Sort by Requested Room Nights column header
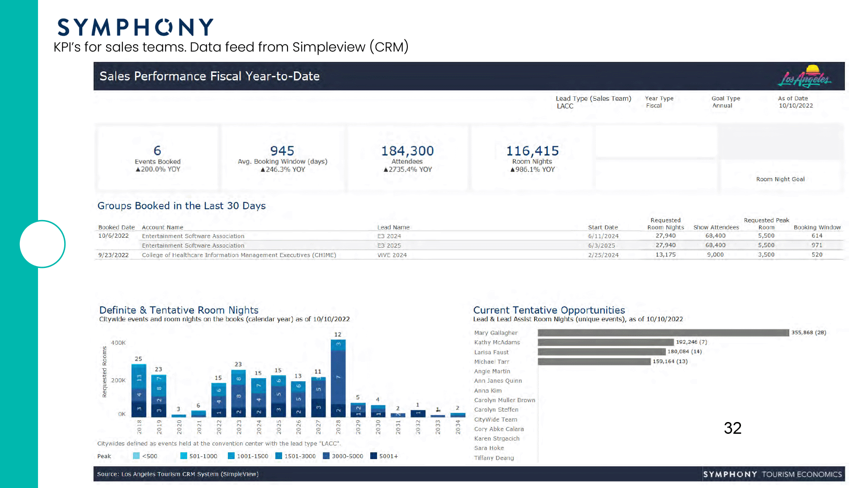Viewport: 868px width, 488px height. (x=665, y=224)
